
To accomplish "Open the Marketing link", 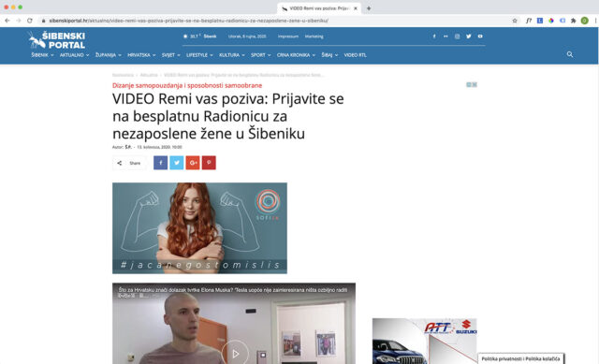I will [x=314, y=36].
